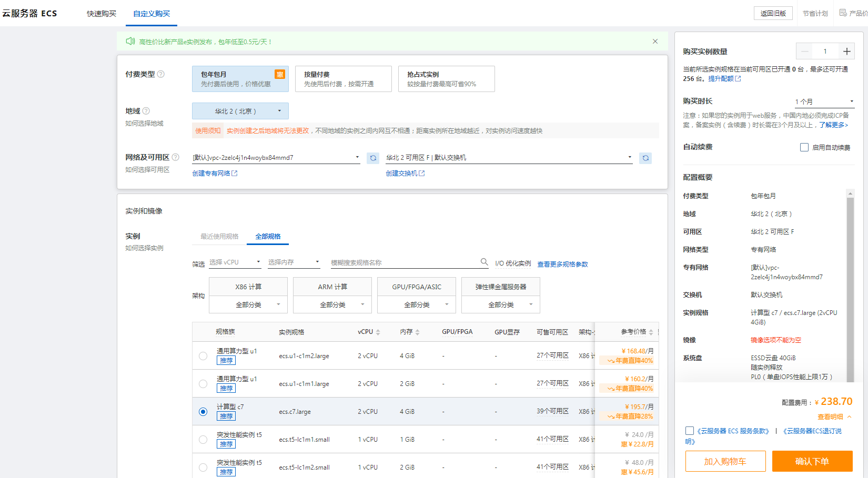
Task: Click 加入购物车 button
Action: pos(725,461)
